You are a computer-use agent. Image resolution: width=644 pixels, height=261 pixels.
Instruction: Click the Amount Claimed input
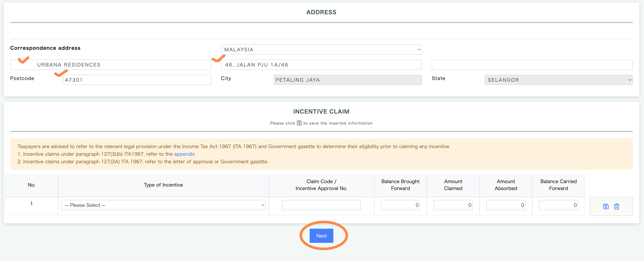point(453,205)
